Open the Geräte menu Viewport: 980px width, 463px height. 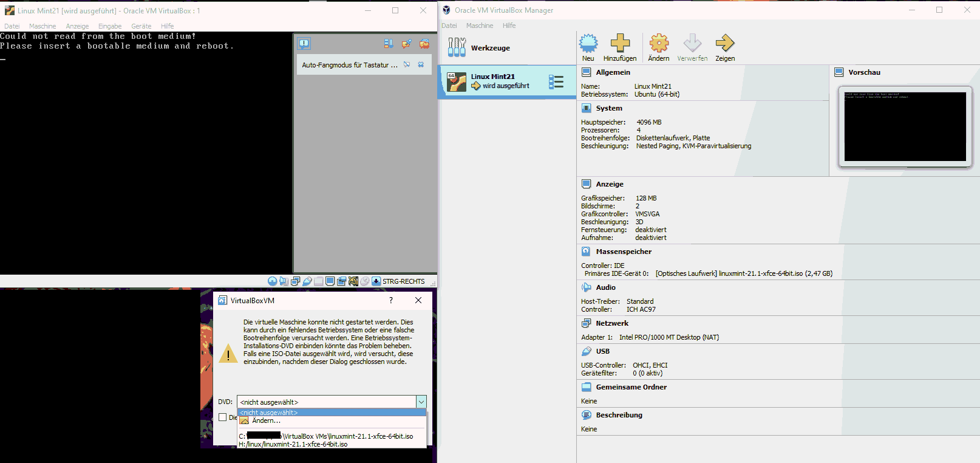[141, 26]
